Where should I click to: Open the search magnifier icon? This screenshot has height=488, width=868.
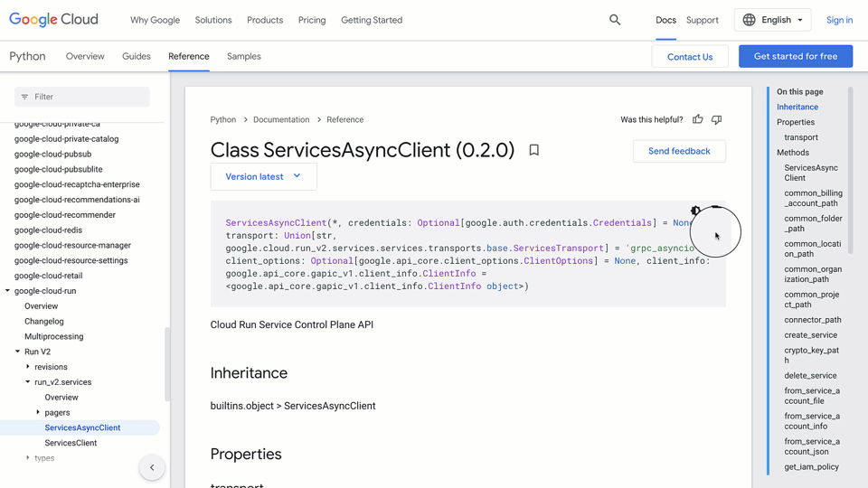click(615, 20)
